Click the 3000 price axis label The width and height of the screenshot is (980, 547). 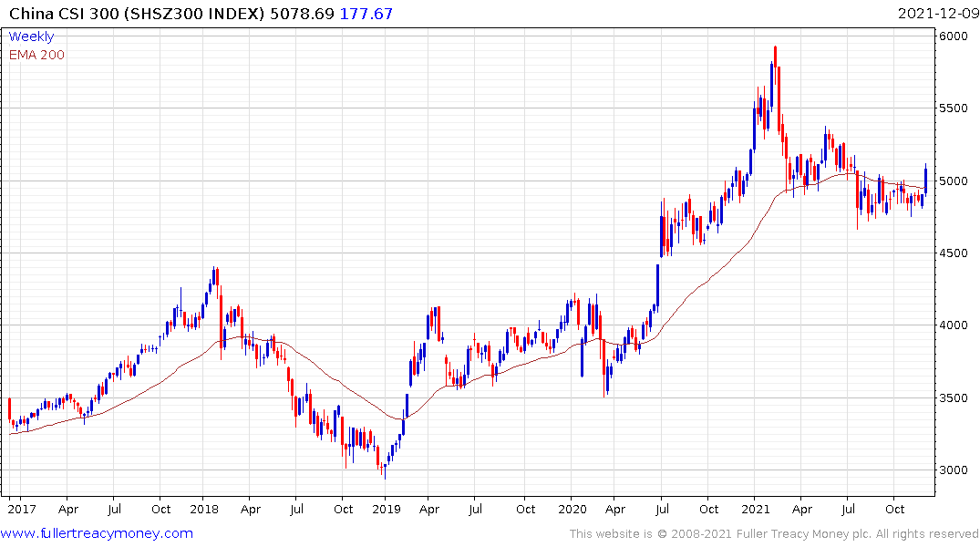click(x=954, y=470)
